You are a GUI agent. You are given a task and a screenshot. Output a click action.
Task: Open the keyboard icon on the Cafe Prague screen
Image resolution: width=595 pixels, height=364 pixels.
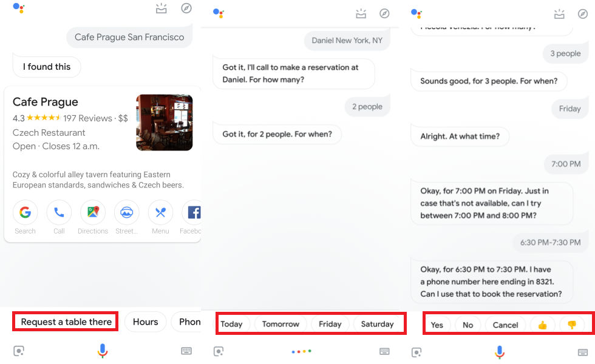[186, 351]
